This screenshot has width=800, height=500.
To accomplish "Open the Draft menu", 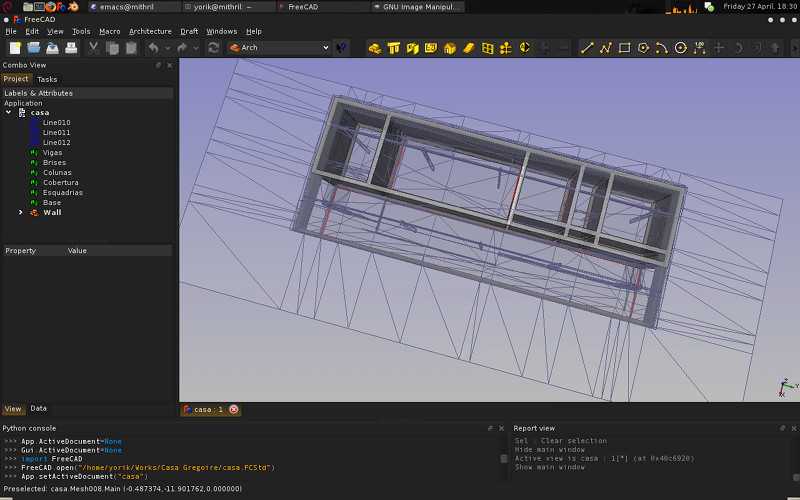I will 189,31.
